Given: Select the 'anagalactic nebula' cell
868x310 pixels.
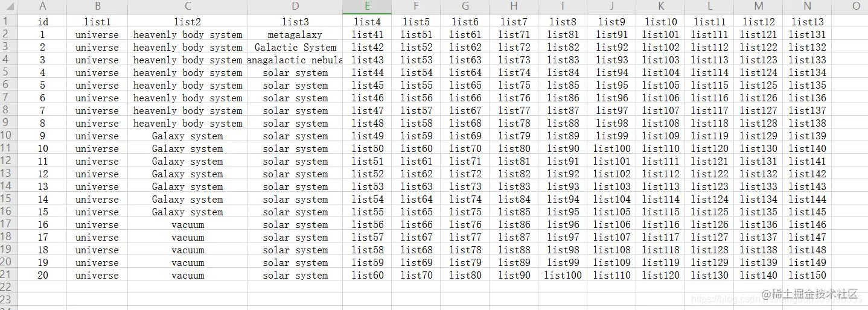Looking at the screenshot, I should [x=295, y=60].
